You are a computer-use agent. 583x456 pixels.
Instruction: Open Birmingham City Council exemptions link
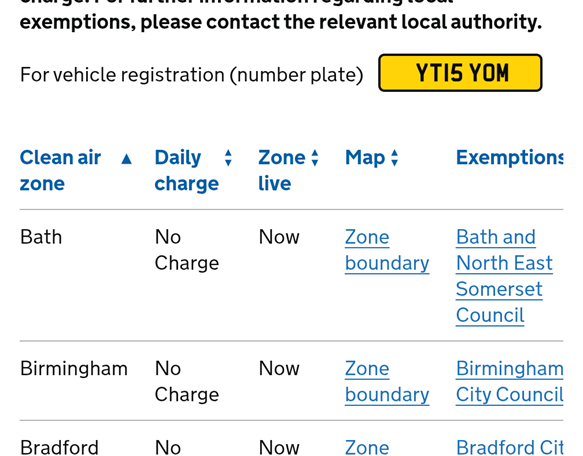coord(510,382)
